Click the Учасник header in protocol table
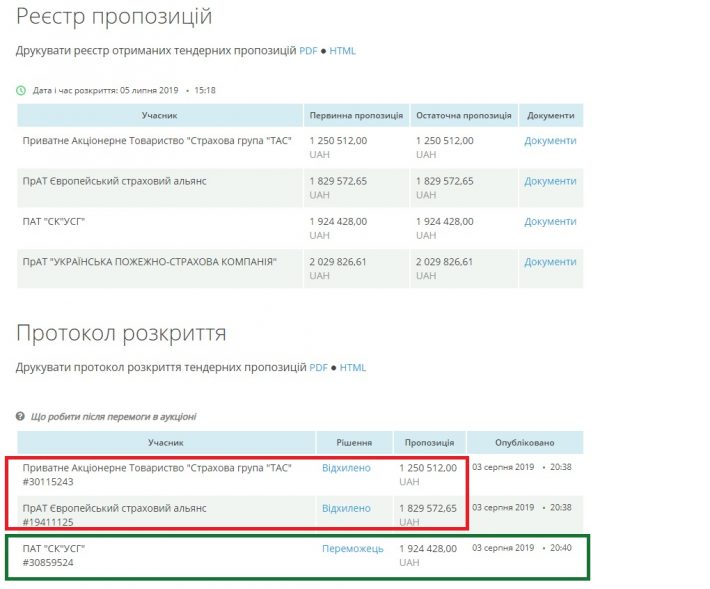710x589 pixels. coord(166,443)
